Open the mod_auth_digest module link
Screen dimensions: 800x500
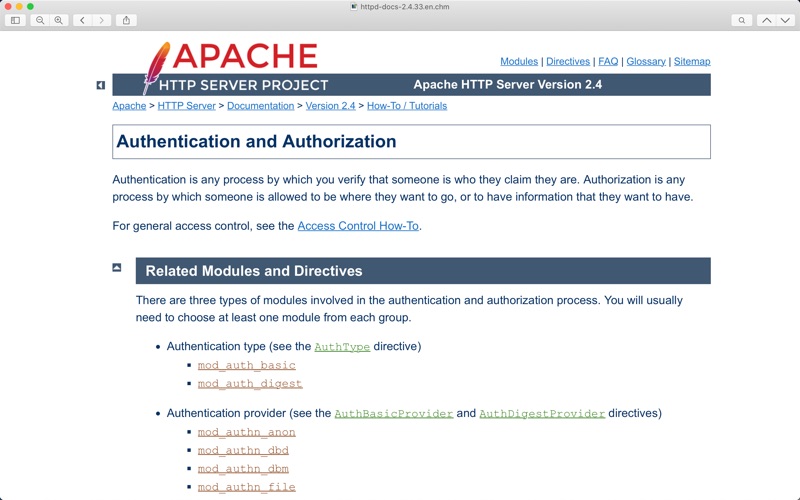pyautogui.click(x=249, y=384)
